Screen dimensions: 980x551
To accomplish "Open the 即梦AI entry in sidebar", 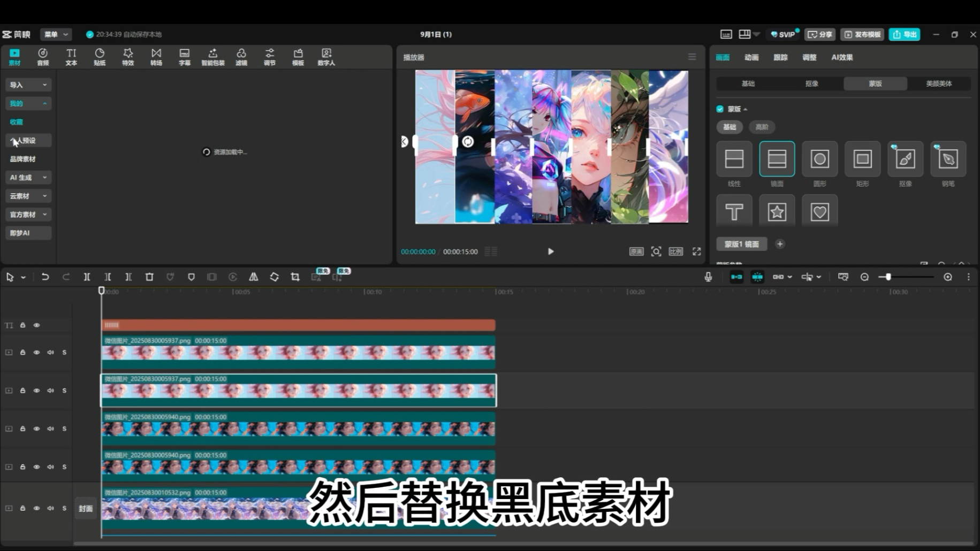I will click(x=28, y=233).
